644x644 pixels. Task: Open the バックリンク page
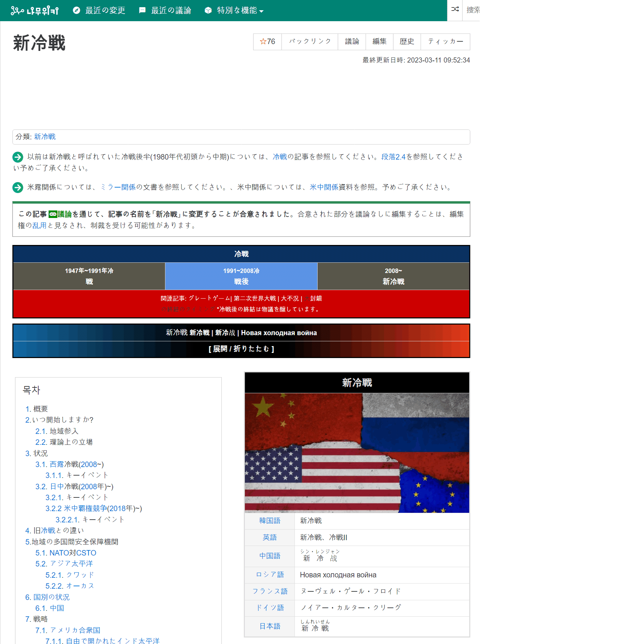pyautogui.click(x=309, y=42)
